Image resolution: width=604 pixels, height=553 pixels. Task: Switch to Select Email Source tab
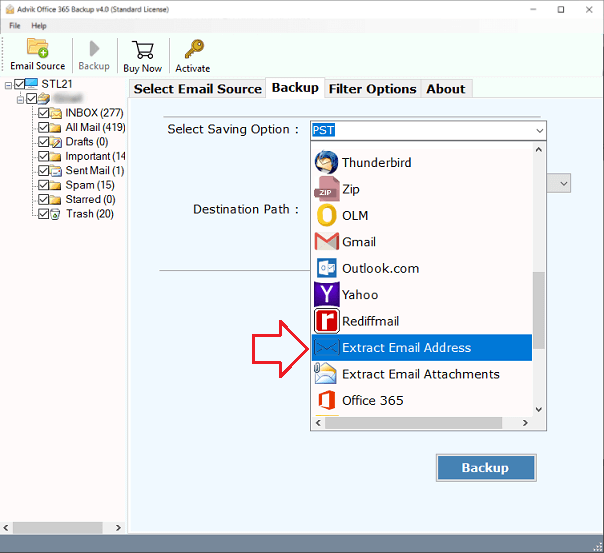coord(198,89)
